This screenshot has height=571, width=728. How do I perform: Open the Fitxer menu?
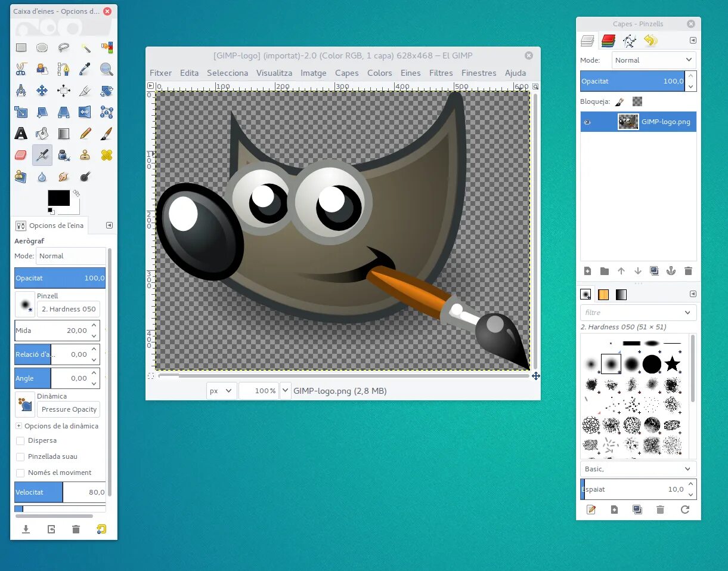click(x=160, y=73)
